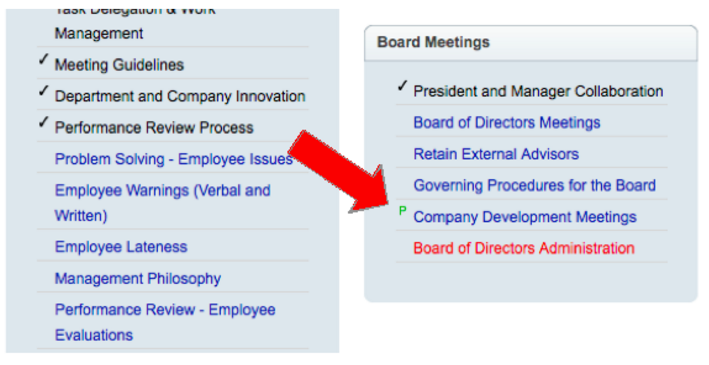Screen dimensions: 709x365
Task: Open Employee Warnings (Verbal and Written)
Action: tap(163, 203)
